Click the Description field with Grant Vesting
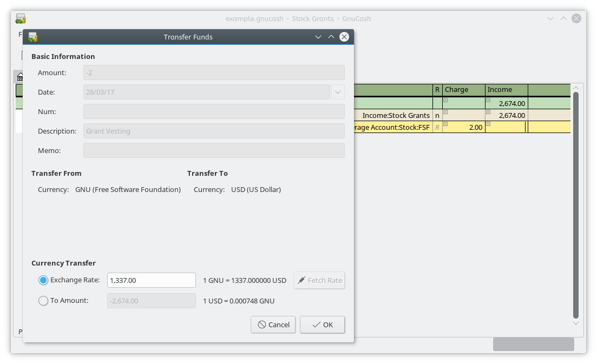This screenshot has height=364, width=597. pos(214,131)
